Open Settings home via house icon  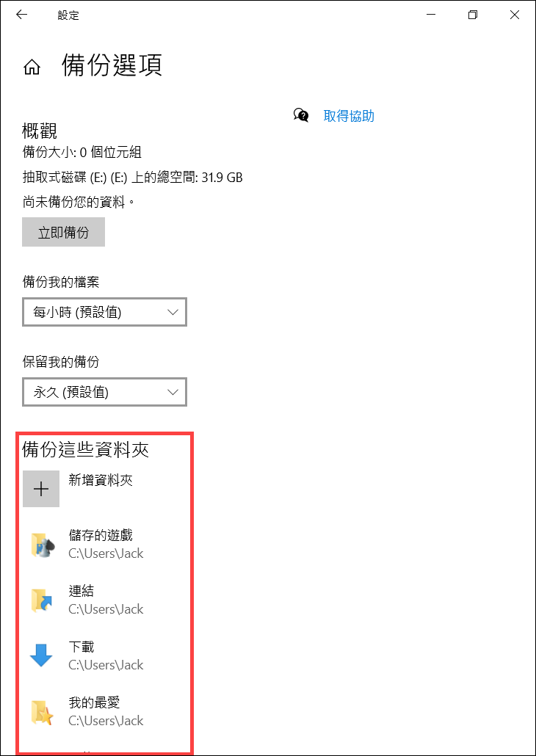32,68
